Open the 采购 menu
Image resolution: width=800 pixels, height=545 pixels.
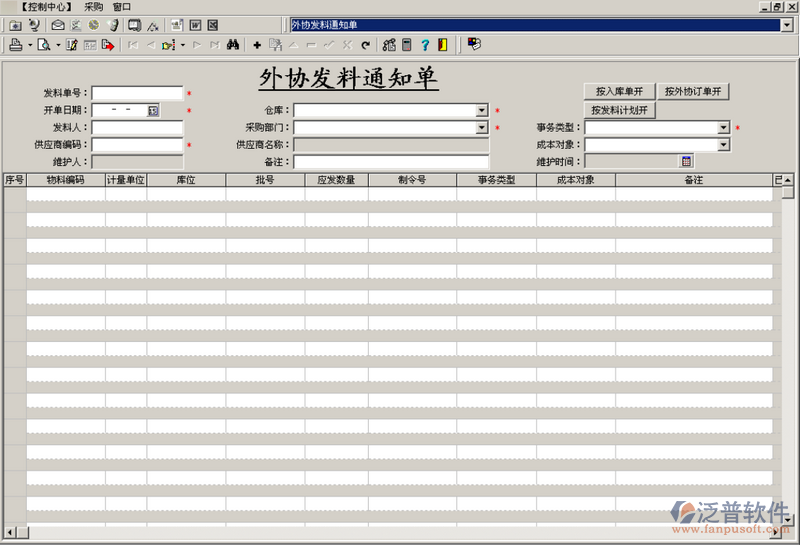coord(93,7)
